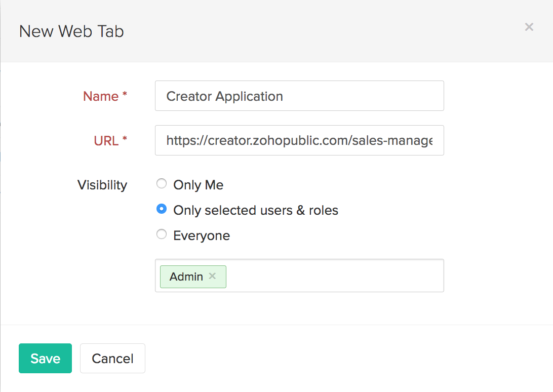Focus the Name field with Creator Application
This screenshot has height=392, width=553.
tap(299, 96)
